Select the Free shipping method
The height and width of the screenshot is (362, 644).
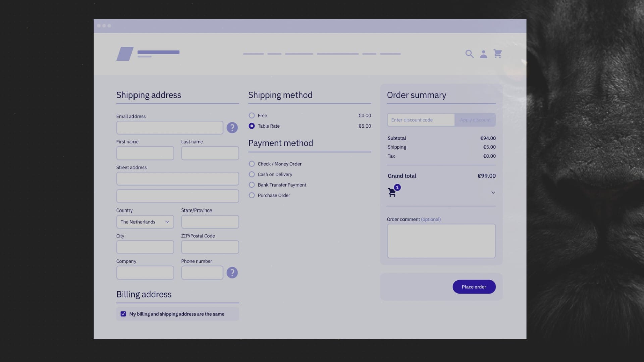click(x=252, y=115)
